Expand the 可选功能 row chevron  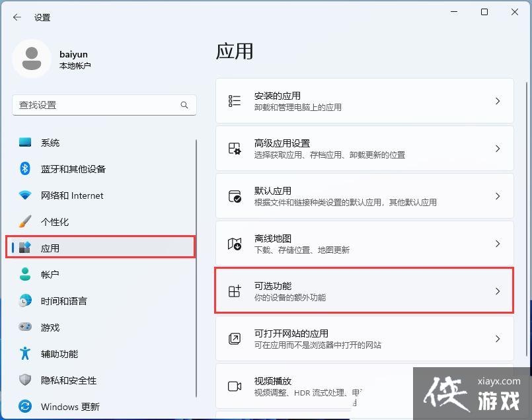click(498, 291)
